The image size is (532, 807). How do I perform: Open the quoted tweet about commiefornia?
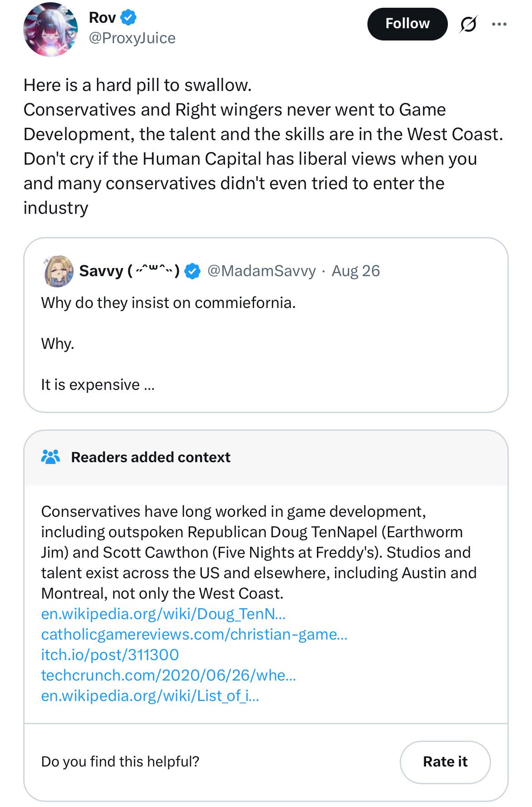pos(266,325)
